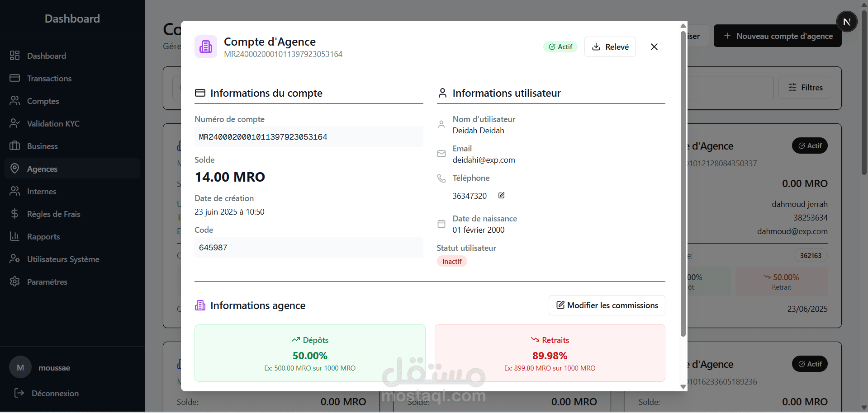Click the email deidahi@exp.com
This screenshot has height=413, width=868.
(484, 160)
